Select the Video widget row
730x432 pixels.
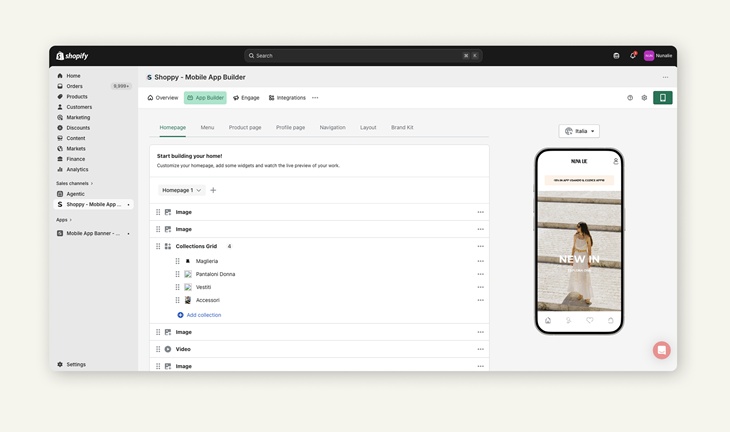[x=319, y=349]
